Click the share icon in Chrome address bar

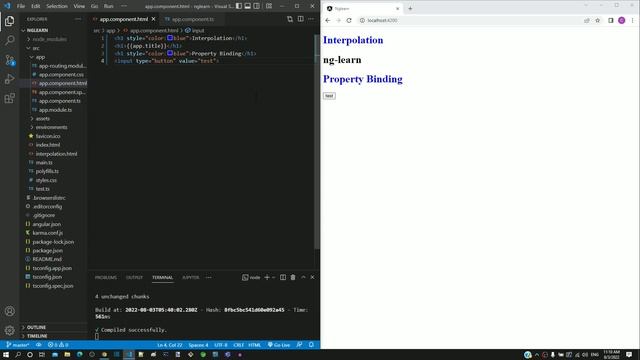587,20
